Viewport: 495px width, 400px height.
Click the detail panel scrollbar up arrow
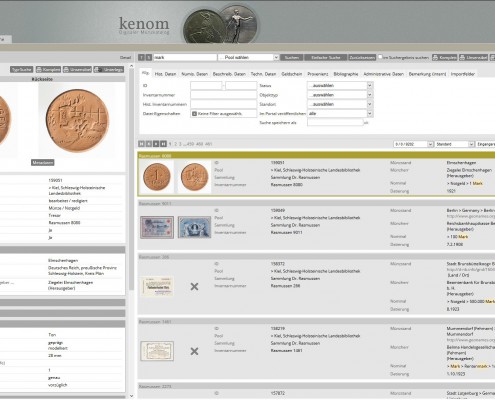tap(131, 67)
